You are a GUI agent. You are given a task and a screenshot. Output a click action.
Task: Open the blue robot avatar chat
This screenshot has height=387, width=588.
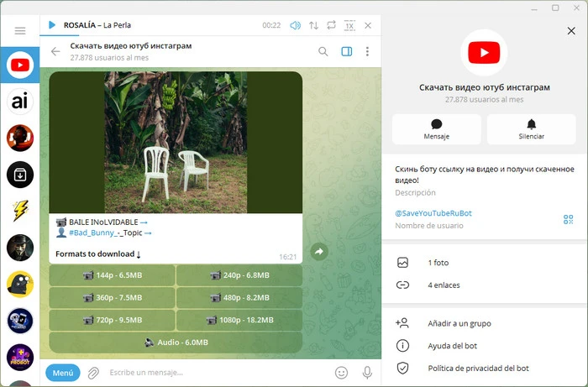pos(20,321)
